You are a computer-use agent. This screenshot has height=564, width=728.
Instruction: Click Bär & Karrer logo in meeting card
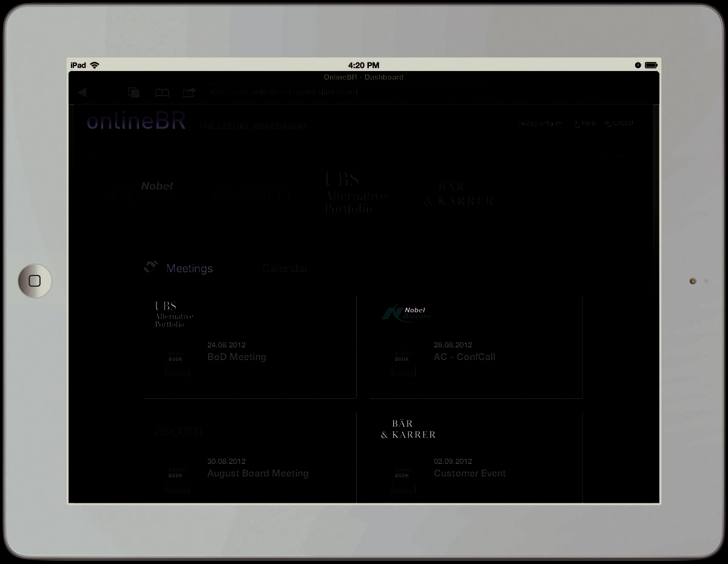coord(408,429)
